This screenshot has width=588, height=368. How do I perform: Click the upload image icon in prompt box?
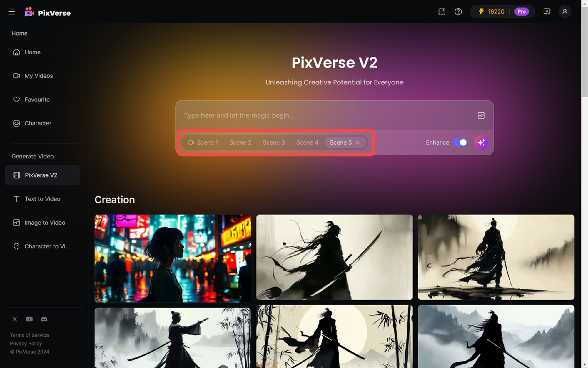[481, 115]
